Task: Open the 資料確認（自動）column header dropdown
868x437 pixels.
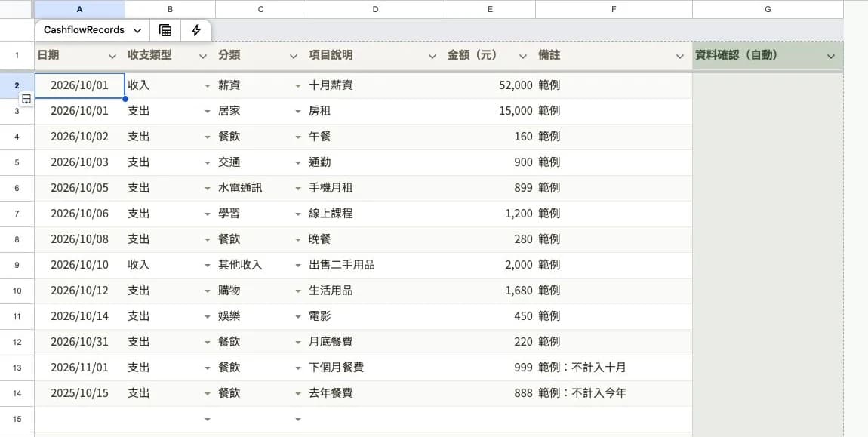Action: click(831, 56)
